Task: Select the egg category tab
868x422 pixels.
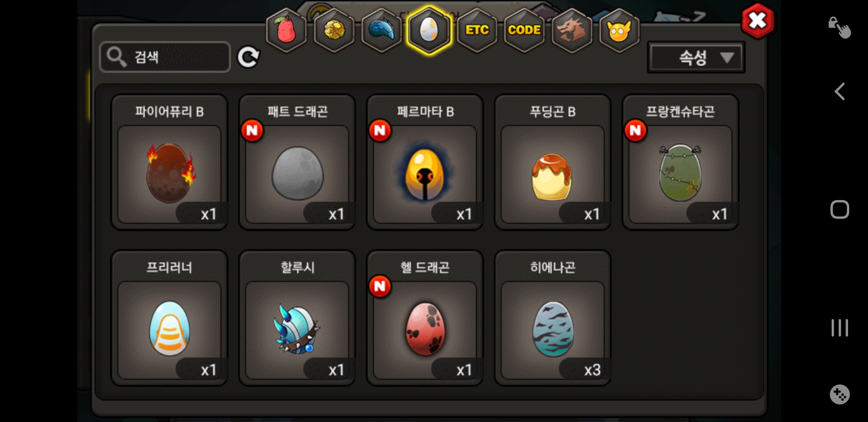Action: 429,30
